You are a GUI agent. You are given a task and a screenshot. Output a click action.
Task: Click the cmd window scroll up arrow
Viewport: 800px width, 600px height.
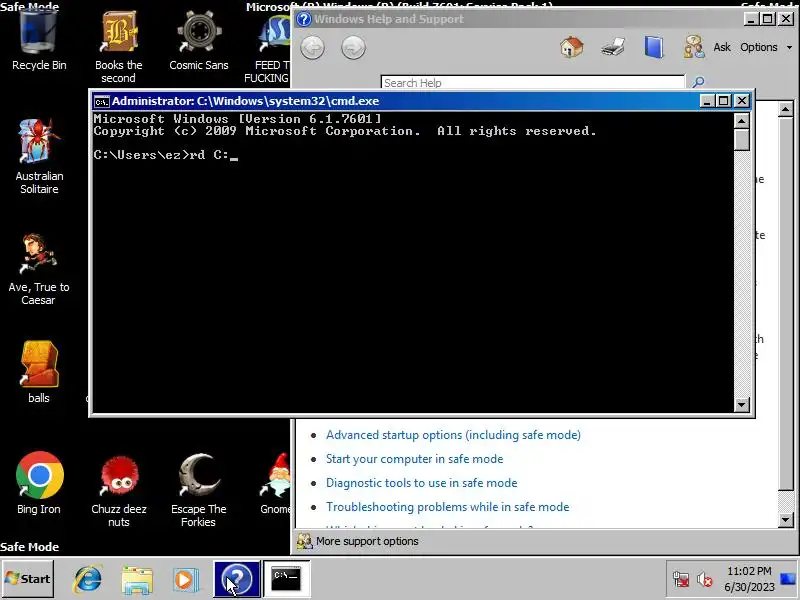point(741,121)
